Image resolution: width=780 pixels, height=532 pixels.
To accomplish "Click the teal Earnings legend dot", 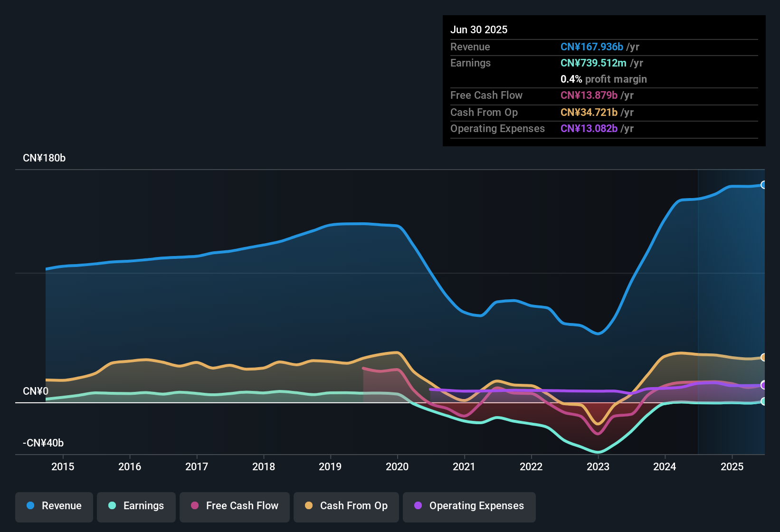I will pos(112,506).
